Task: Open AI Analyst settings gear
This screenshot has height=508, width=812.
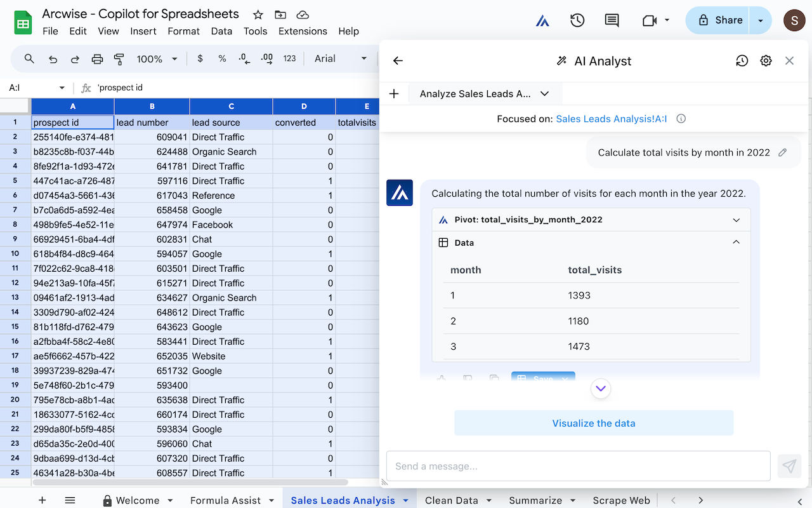Action: (x=766, y=60)
